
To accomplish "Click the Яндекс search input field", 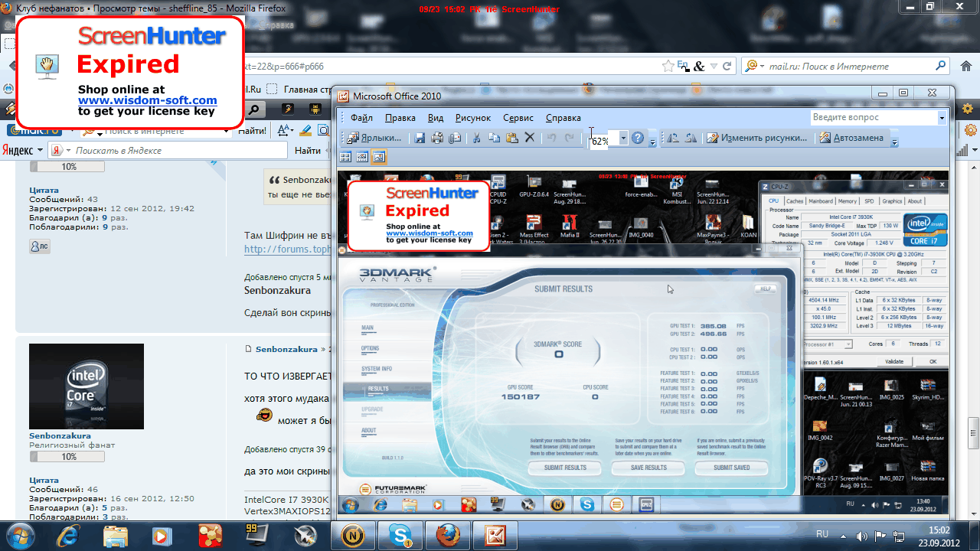I will pos(176,151).
